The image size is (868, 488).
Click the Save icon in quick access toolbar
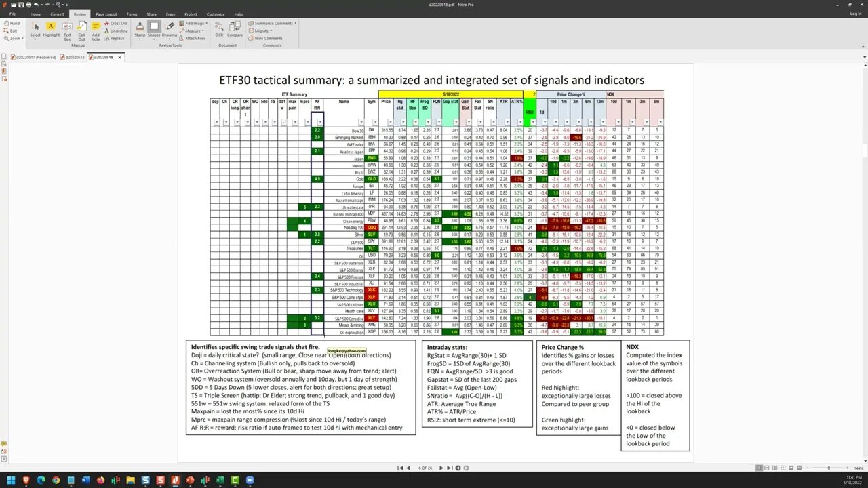(20, 4)
